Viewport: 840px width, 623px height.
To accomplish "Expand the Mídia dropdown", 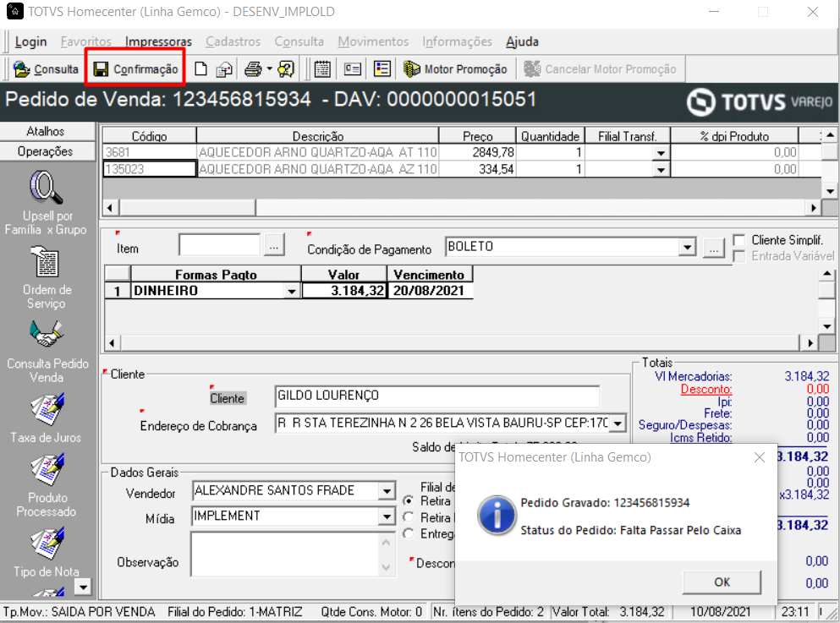I will coord(387,516).
